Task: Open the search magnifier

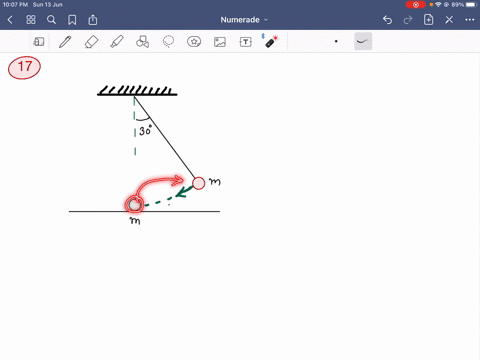Action: 51,20
